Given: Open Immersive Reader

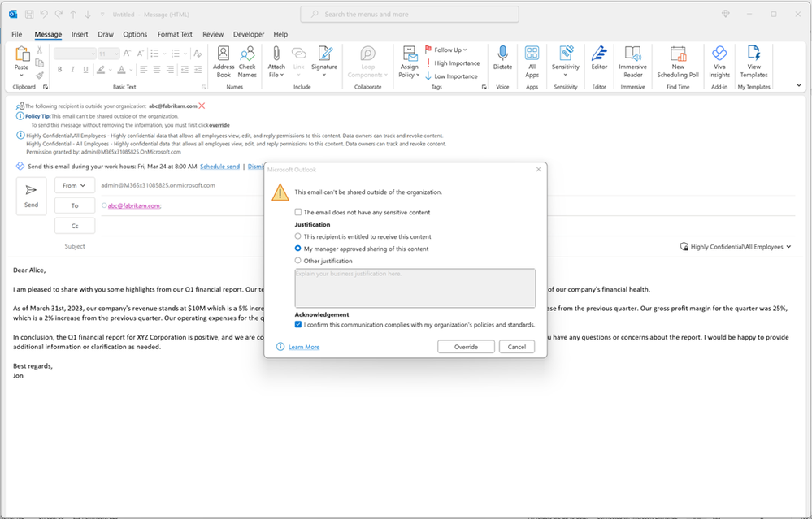Looking at the screenshot, I should coord(633,62).
